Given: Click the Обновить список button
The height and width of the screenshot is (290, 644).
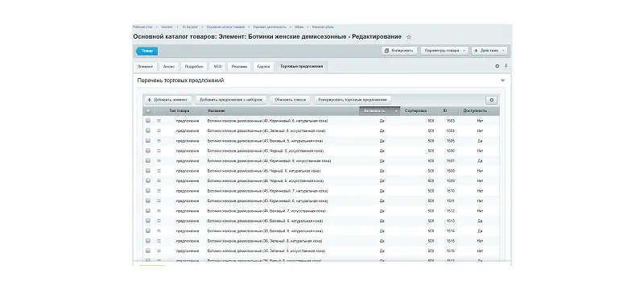Looking at the screenshot, I should (x=290, y=100).
